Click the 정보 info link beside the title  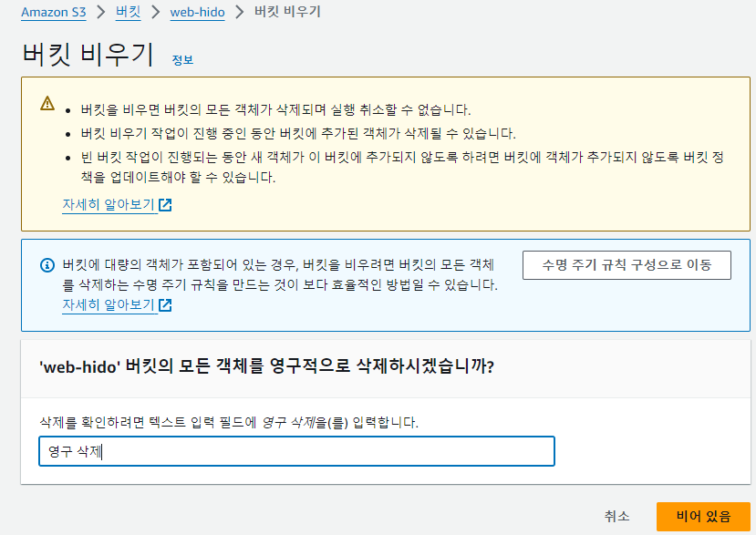click(x=182, y=60)
